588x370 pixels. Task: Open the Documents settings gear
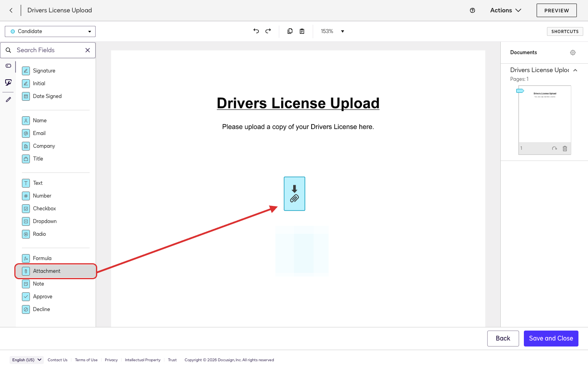coord(573,53)
